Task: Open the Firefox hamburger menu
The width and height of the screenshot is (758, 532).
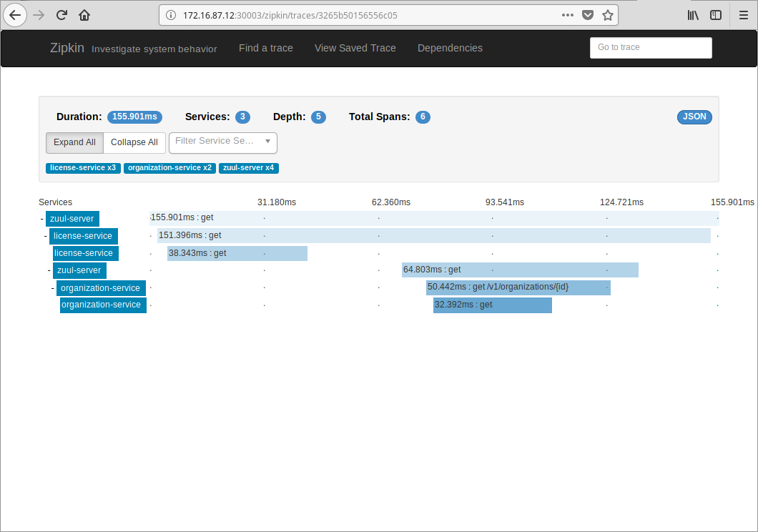Action: 744,16
